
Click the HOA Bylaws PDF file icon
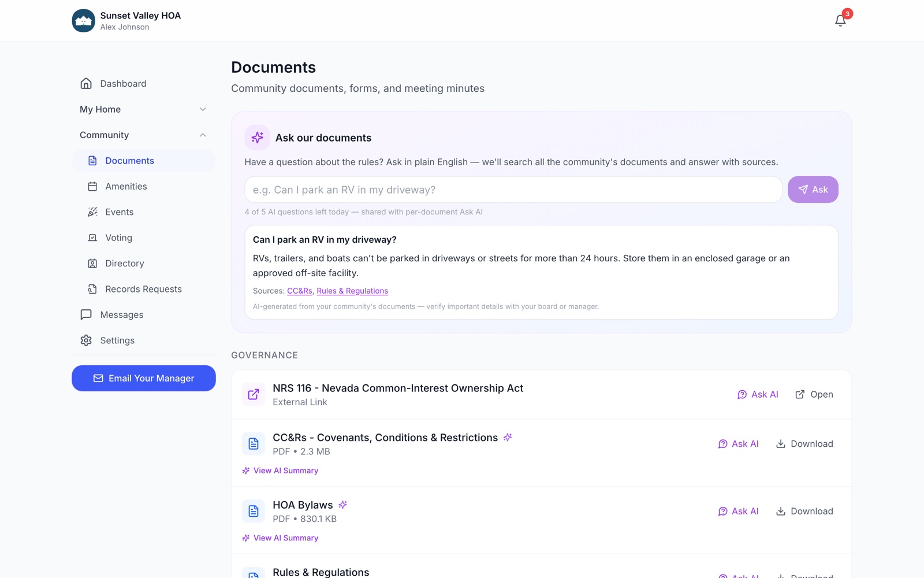tap(254, 511)
